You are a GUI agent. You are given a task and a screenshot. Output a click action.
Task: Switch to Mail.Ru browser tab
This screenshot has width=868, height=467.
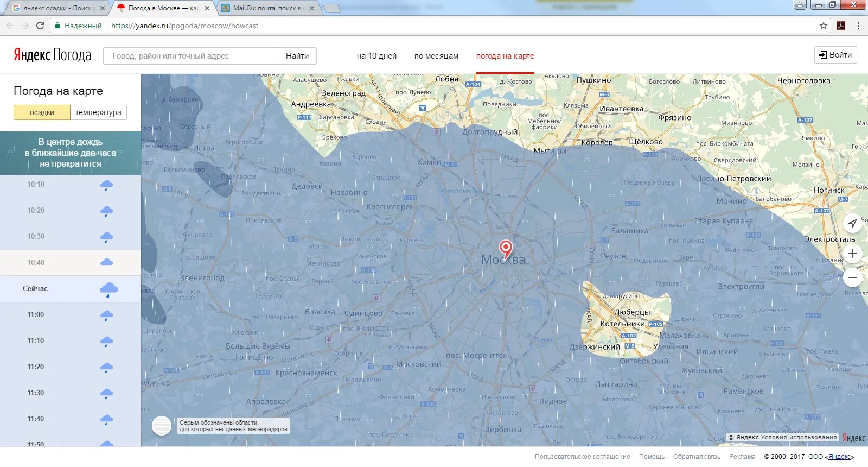pyautogui.click(x=266, y=8)
